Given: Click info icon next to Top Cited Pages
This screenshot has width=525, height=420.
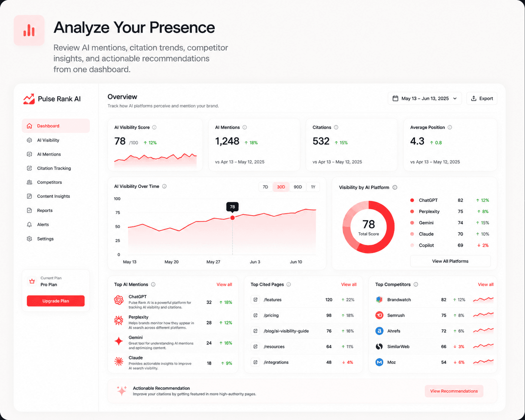Looking at the screenshot, I should 289,284.
